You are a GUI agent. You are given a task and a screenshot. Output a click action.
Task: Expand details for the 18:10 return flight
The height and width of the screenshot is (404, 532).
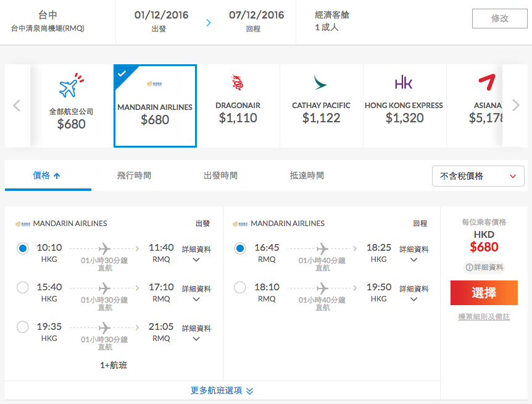point(414,293)
